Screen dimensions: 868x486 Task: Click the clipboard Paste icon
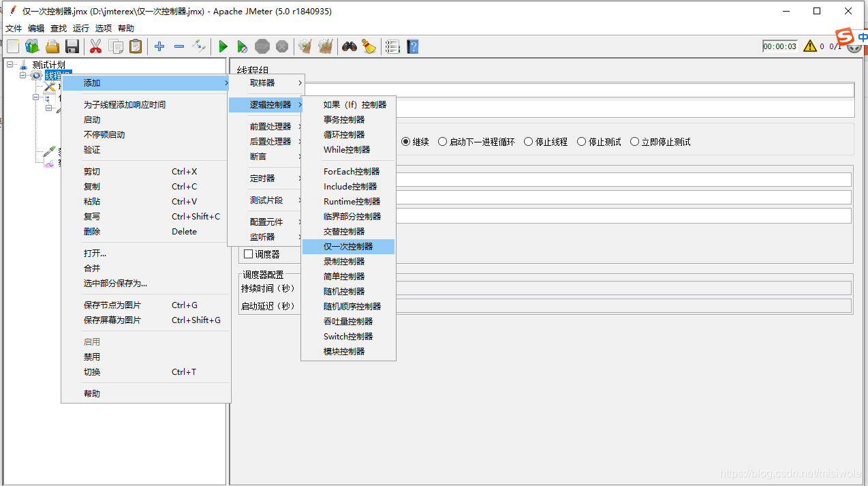point(136,46)
